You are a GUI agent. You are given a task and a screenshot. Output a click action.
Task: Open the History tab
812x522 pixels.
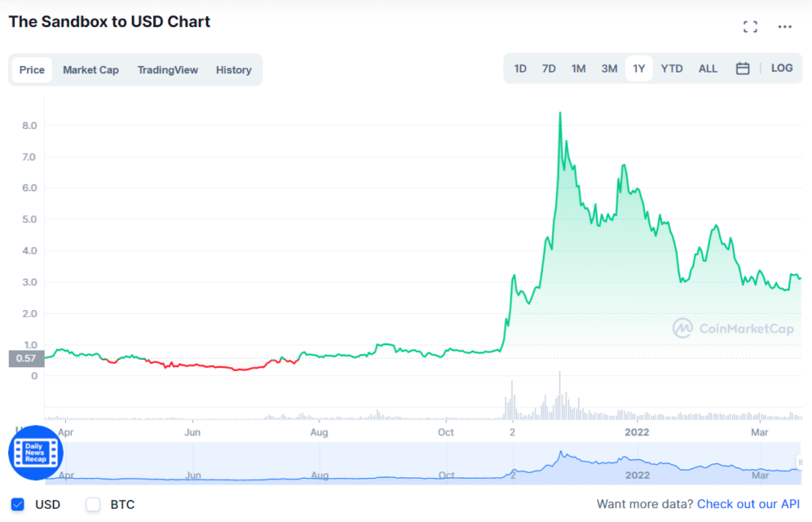click(233, 70)
